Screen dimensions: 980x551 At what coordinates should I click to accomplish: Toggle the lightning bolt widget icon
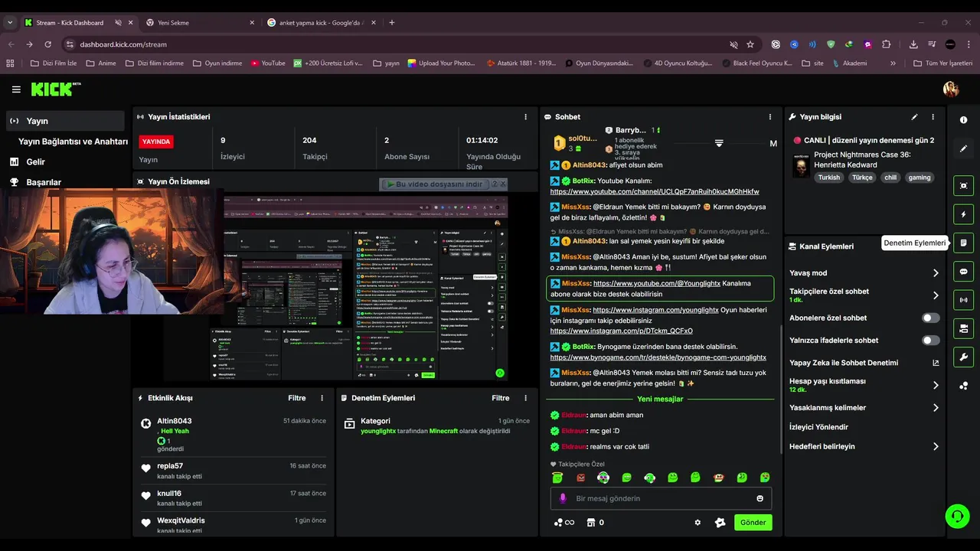coord(963,214)
